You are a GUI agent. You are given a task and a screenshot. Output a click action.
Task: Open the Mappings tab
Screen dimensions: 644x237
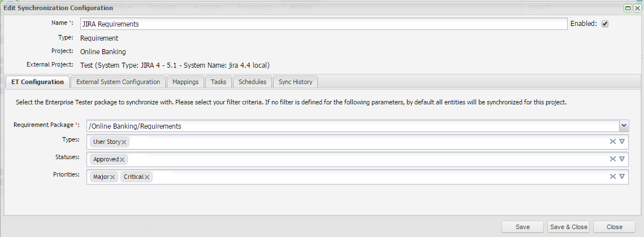coord(185,82)
